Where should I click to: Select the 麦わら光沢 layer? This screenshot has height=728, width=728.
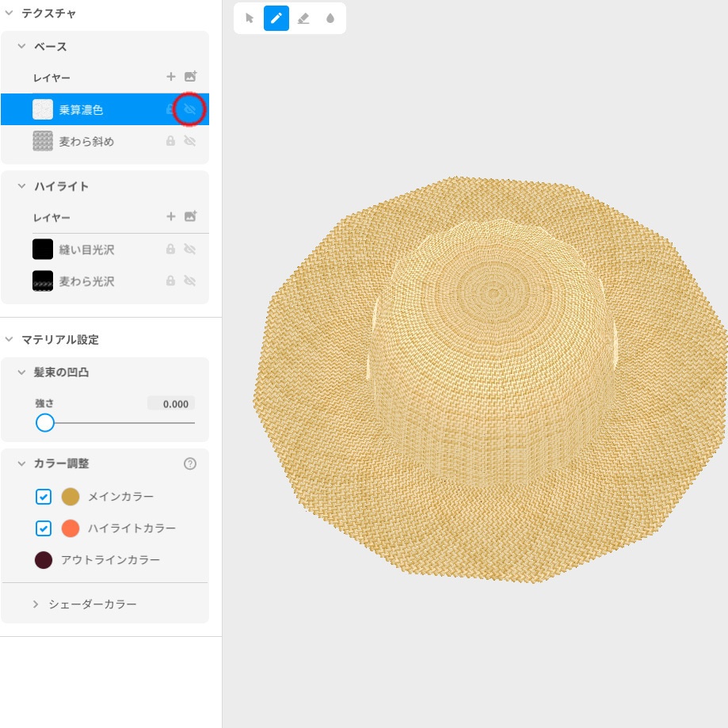click(x=105, y=281)
